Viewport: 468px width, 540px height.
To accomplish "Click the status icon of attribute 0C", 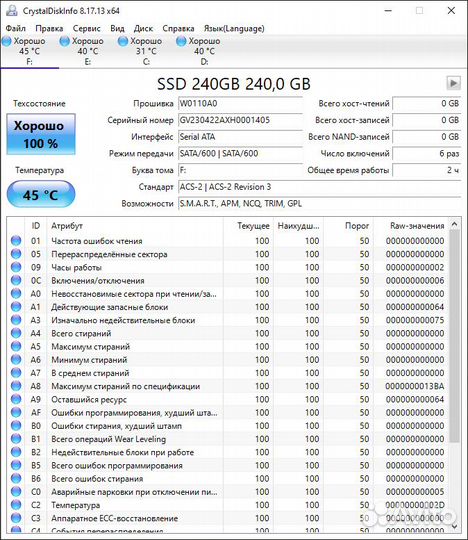I will 16,280.
